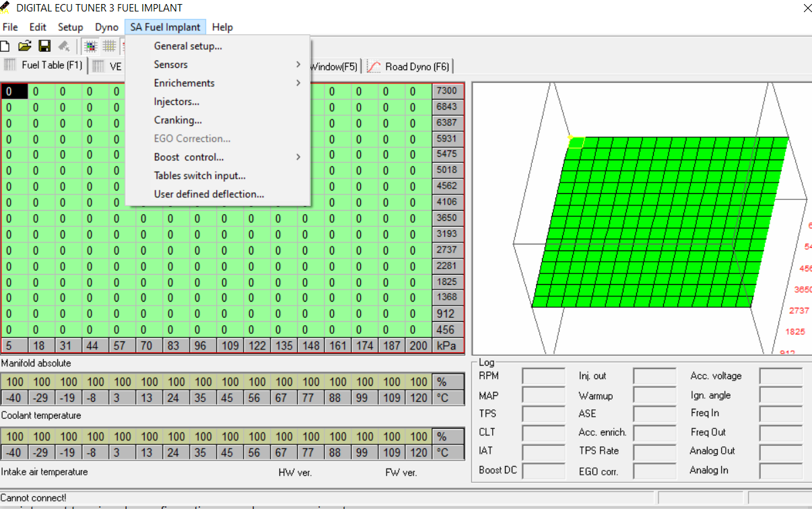The height and width of the screenshot is (509, 812).
Task: Click the Analog Out log field
Action: [781, 452]
